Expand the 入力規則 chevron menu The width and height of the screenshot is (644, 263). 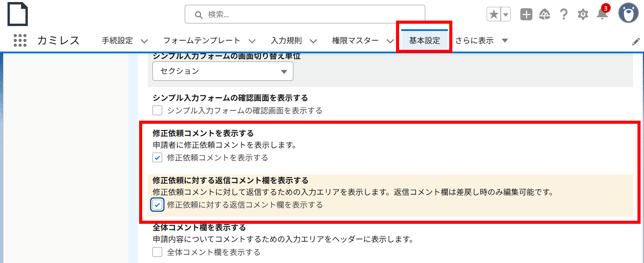tap(313, 41)
